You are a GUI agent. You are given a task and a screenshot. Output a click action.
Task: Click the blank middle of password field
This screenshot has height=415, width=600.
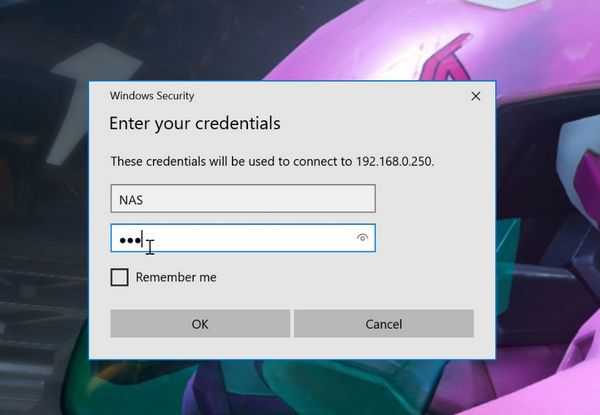250,239
